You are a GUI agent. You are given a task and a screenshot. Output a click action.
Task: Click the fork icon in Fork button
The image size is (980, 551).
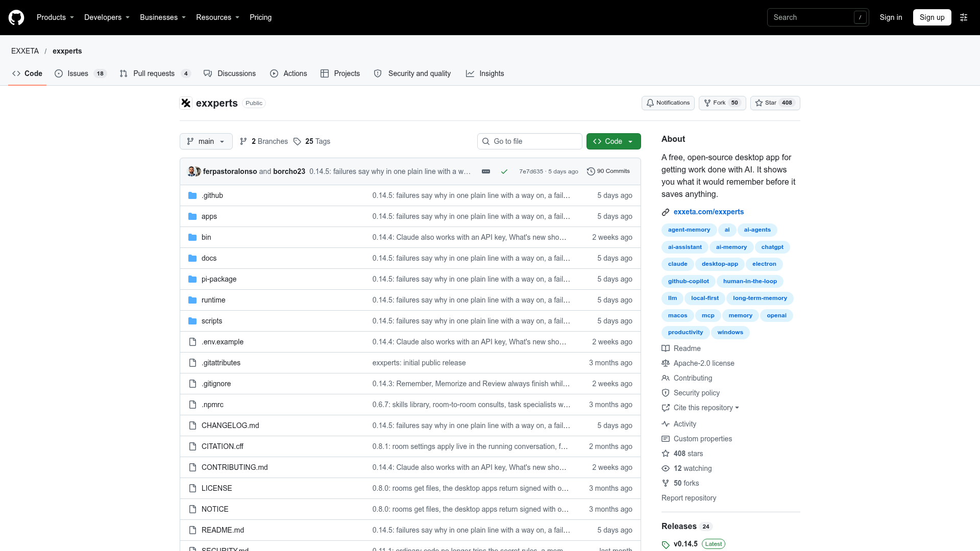pos(707,103)
